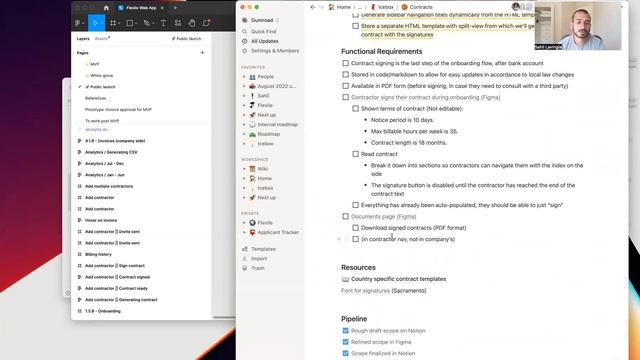Screen dimensions: 640x360
Task: Click the Country specific contract templates page icon
Action: pos(345,279)
